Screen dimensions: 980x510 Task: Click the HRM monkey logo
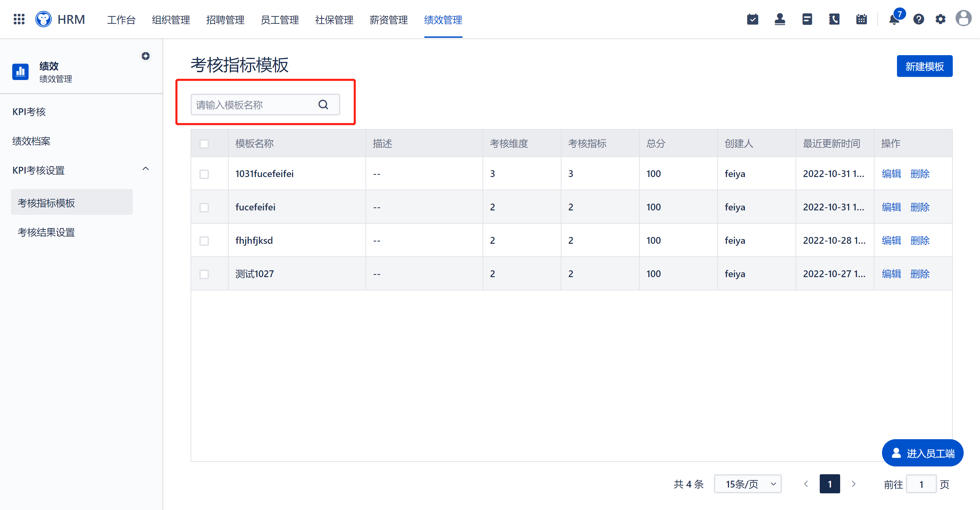point(44,19)
